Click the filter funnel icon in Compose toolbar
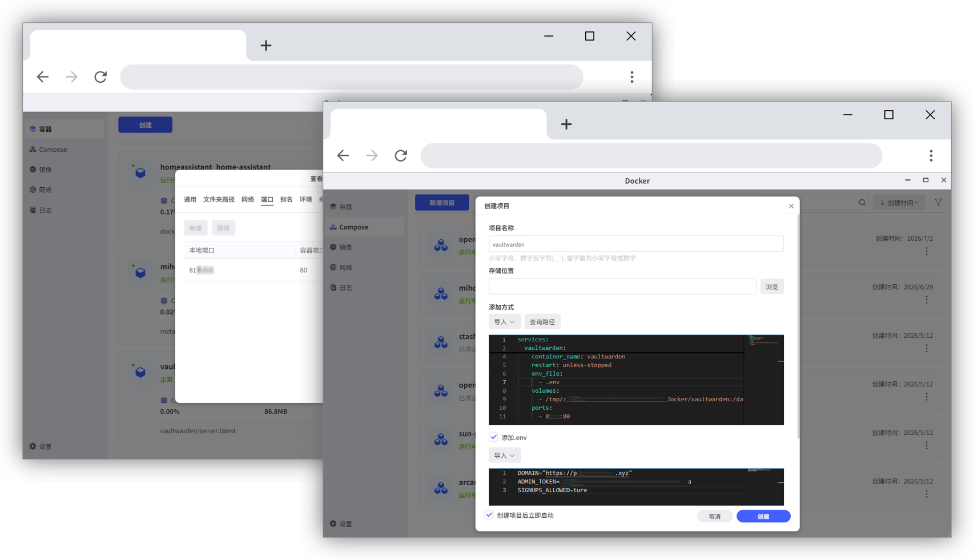Screen dimensions: 974x560 point(938,203)
